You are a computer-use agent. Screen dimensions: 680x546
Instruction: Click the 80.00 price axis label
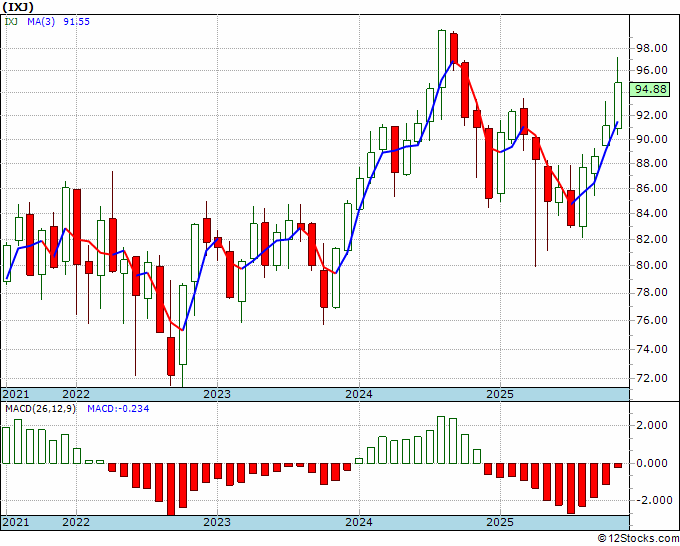point(651,265)
